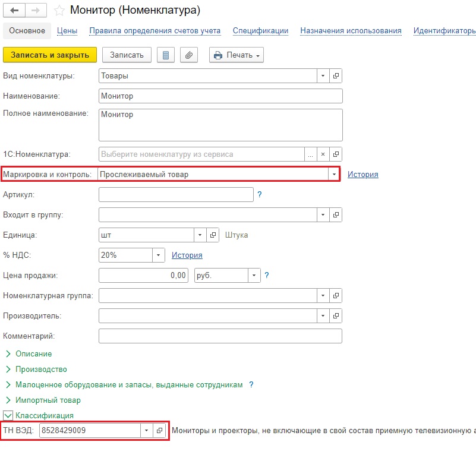Switch to the Основное tab
This screenshot has width=476, height=464.
(x=27, y=31)
